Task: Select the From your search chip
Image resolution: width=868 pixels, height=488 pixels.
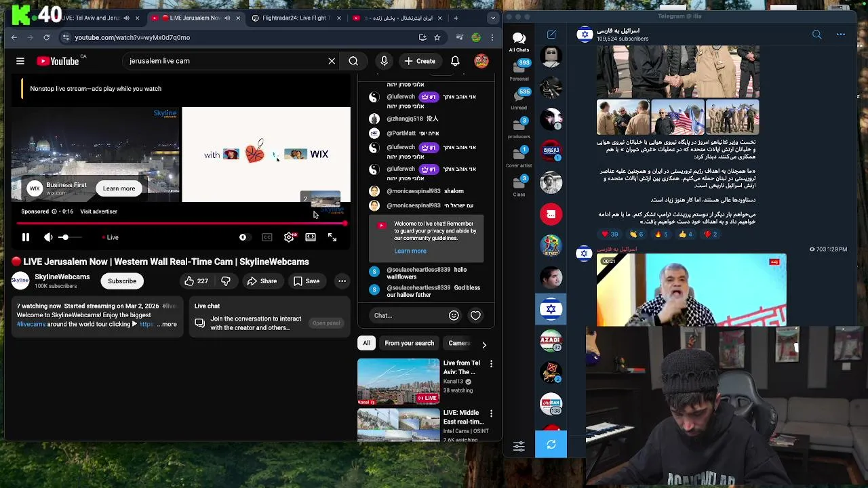Action: [x=409, y=343]
